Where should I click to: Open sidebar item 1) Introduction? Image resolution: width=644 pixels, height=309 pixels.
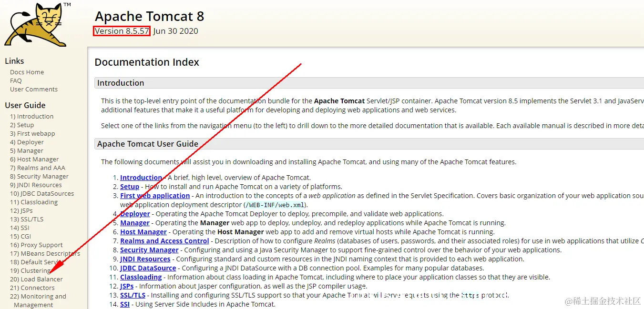(31, 117)
